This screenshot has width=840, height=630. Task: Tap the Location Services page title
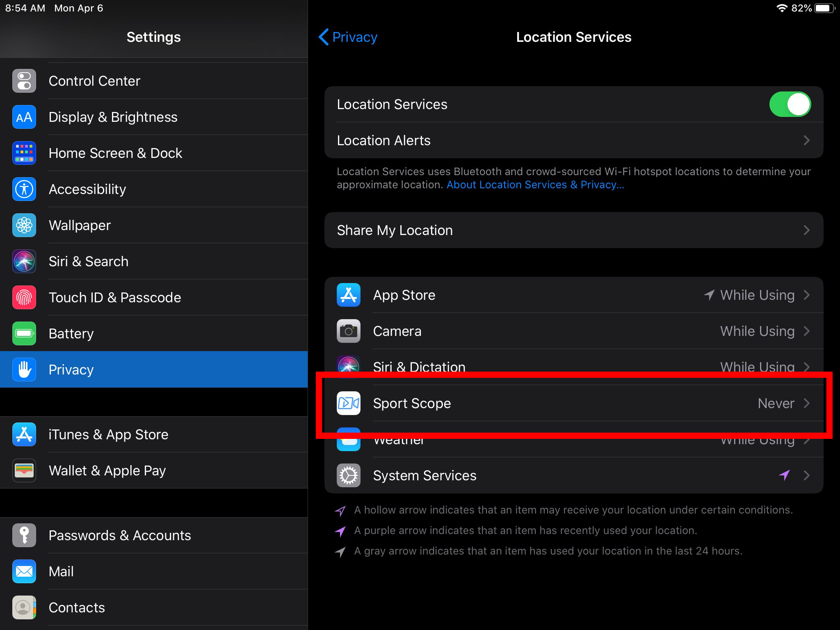click(x=574, y=37)
